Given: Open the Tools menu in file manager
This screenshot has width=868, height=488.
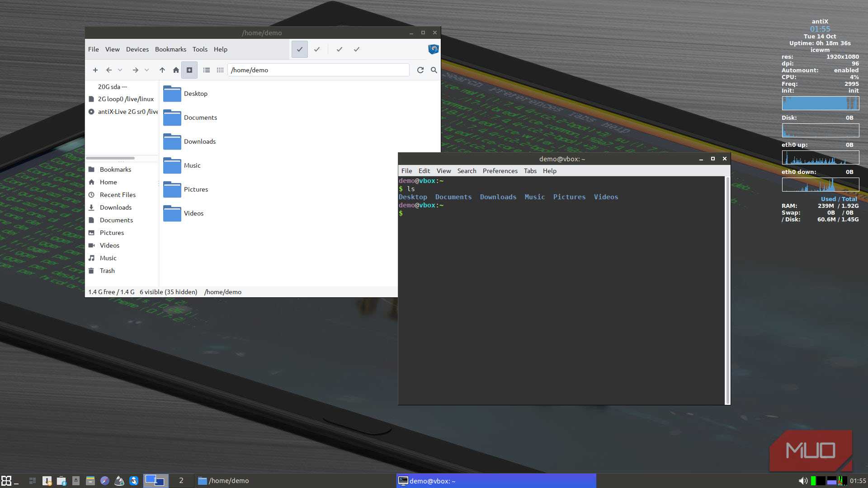Looking at the screenshot, I should (x=200, y=49).
